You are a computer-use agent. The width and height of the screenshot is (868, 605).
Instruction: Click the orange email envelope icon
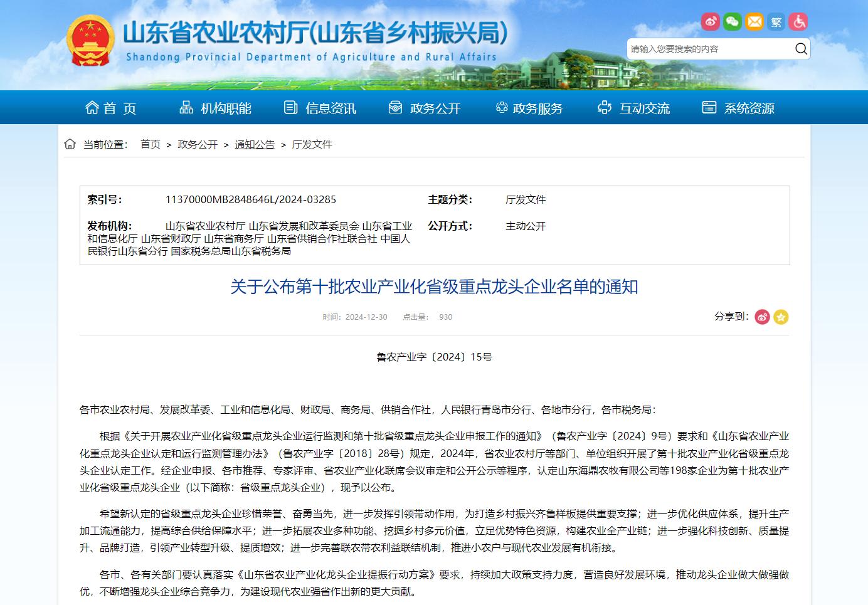(754, 22)
